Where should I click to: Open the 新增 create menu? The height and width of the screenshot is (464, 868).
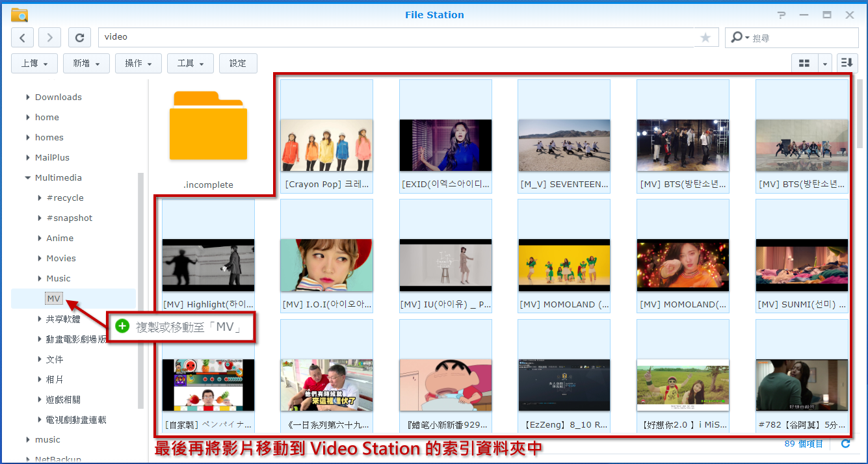pos(86,63)
